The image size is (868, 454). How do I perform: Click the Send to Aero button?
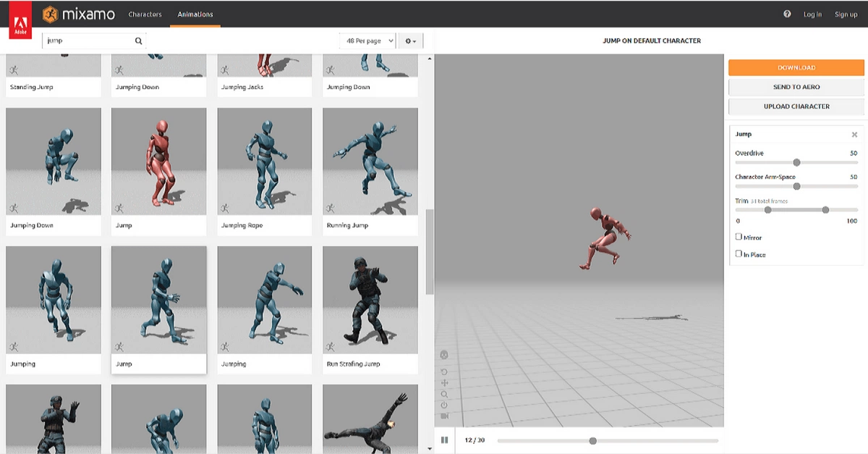point(796,87)
